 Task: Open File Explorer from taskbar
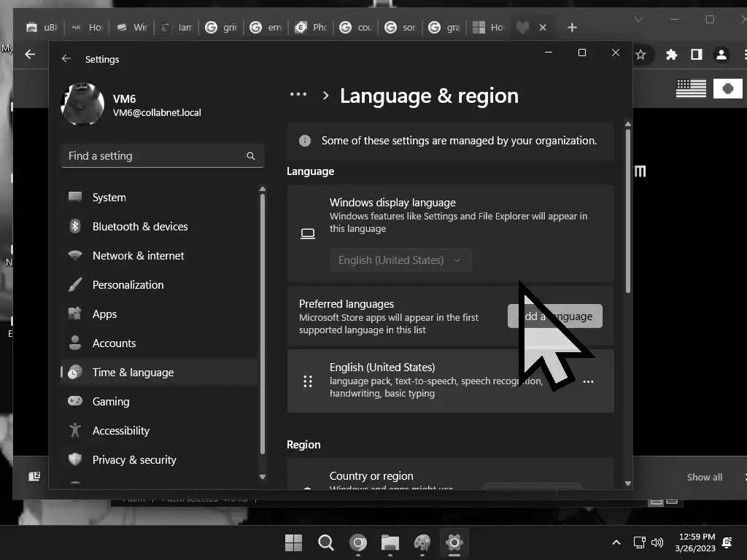(x=390, y=542)
